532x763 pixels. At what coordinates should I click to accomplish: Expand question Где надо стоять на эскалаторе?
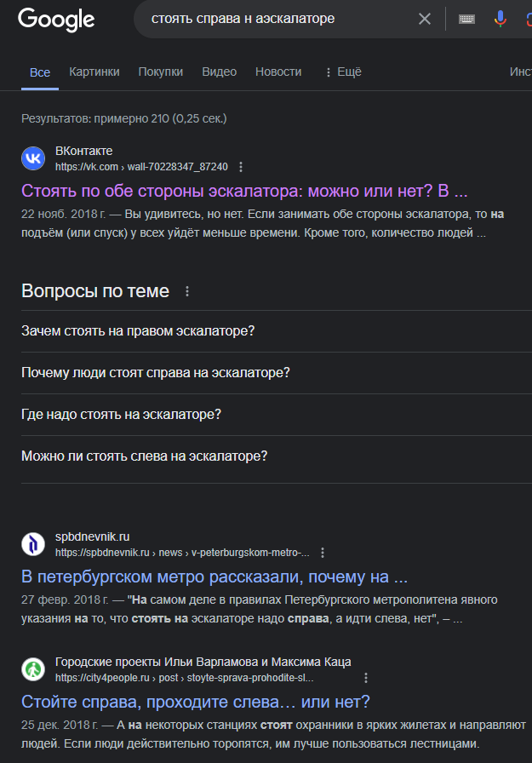point(276,415)
